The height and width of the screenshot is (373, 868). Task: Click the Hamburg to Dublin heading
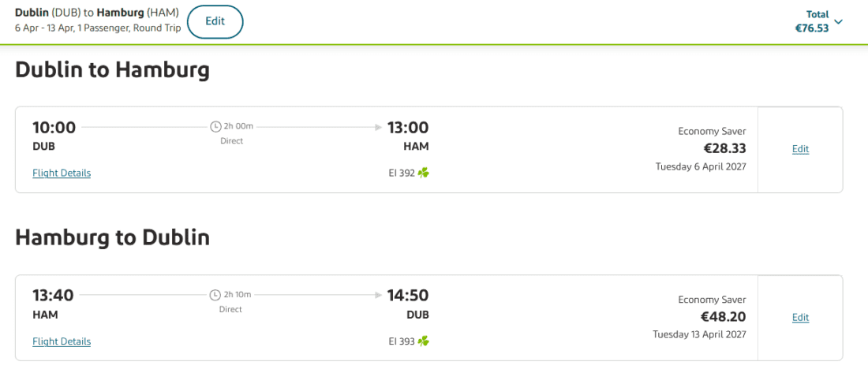112,237
